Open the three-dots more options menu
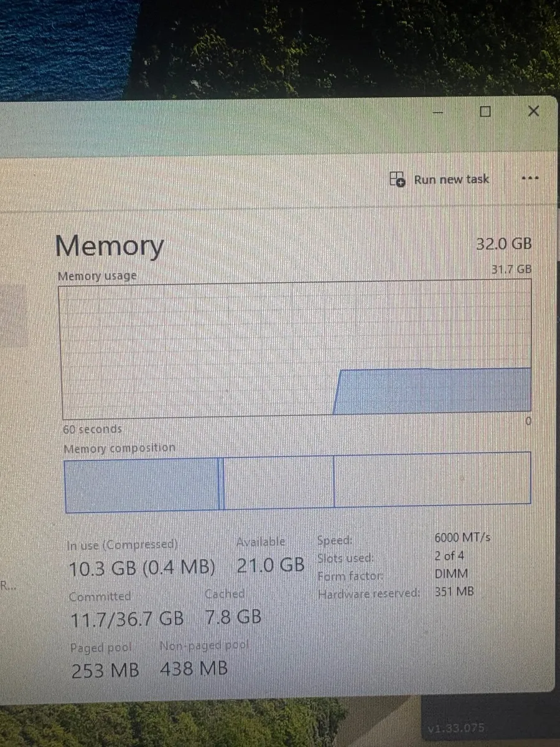The height and width of the screenshot is (747, 560). [529, 179]
